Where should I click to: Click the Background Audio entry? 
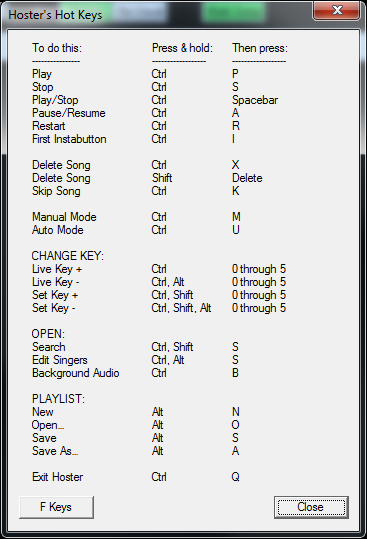click(76, 373)
